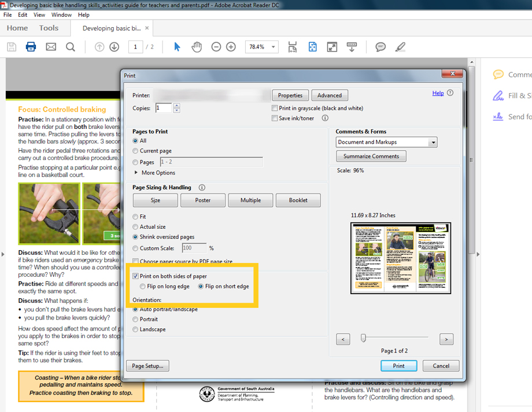The image size is (532, 412).
Task: Go to previous page arrow icon
Action: [99, 47]
